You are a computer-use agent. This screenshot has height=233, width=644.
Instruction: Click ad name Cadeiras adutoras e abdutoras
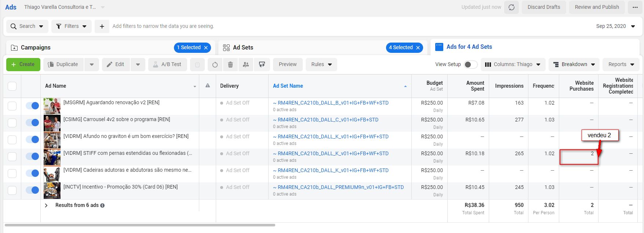(x=127, y=170)
